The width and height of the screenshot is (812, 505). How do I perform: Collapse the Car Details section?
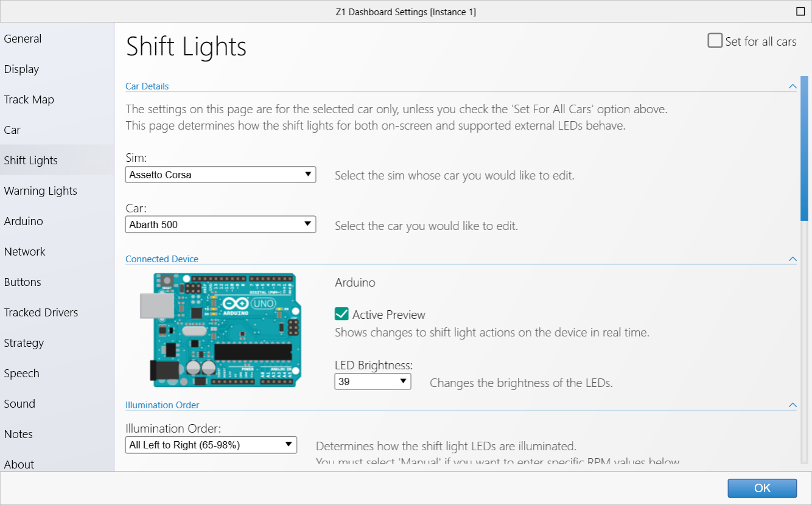pyautogui.click(x=793, y=86)
